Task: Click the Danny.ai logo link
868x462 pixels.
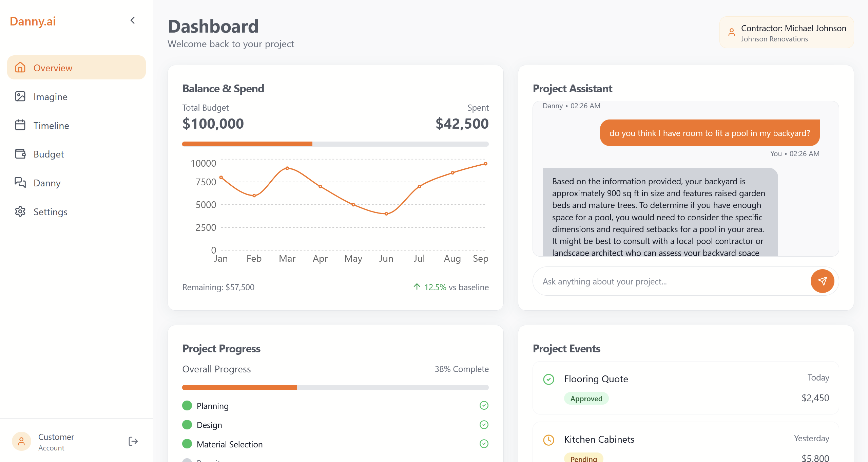Action: coord(33,21)
